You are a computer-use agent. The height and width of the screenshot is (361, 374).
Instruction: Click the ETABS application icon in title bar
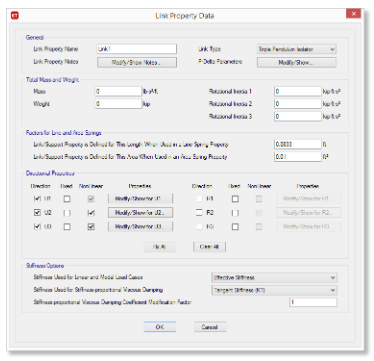15,15
